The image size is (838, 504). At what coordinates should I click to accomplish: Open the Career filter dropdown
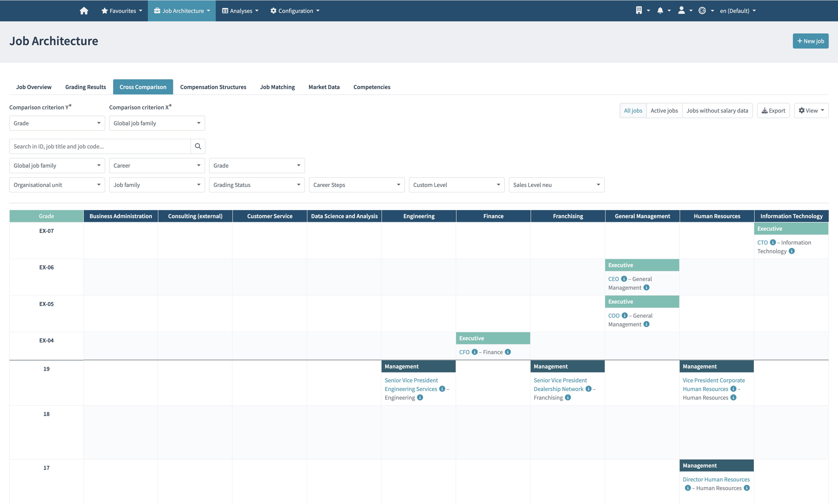pos(157,165)
